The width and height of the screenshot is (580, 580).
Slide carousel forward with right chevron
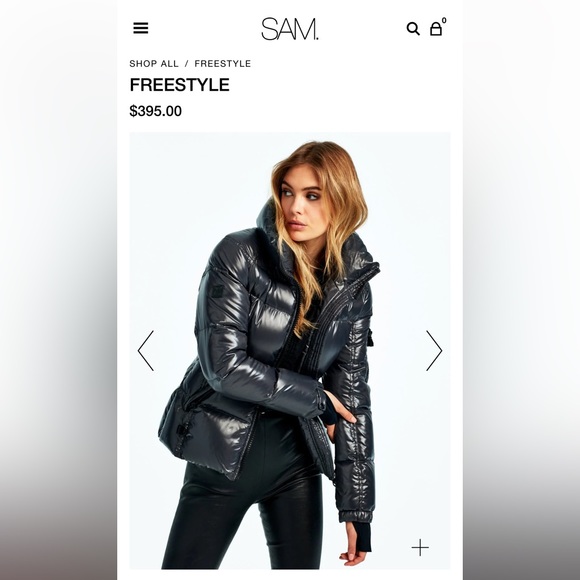(x=434, y=351)
